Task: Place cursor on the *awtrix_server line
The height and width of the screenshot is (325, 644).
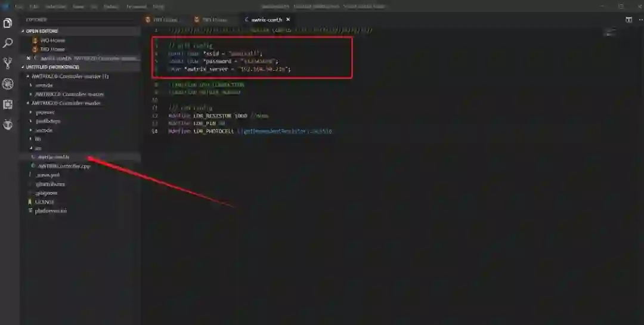Action: pos(229,69)
